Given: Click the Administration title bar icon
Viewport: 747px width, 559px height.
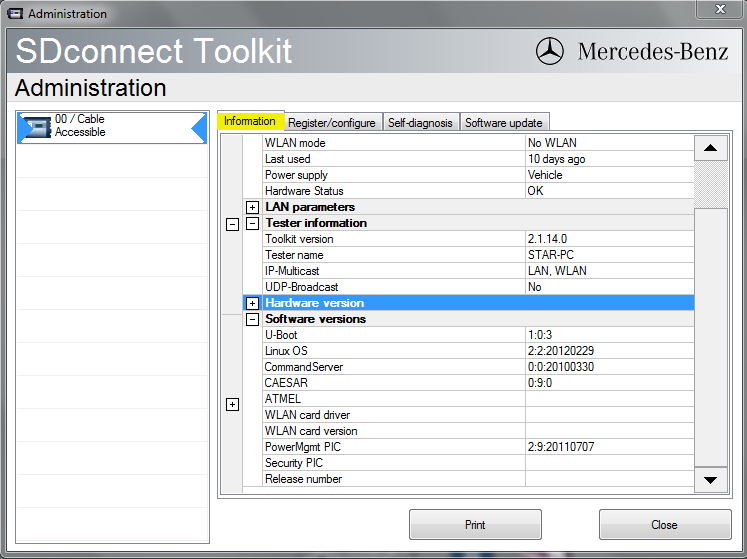Looking at the screenshot, I should (15, 13).
